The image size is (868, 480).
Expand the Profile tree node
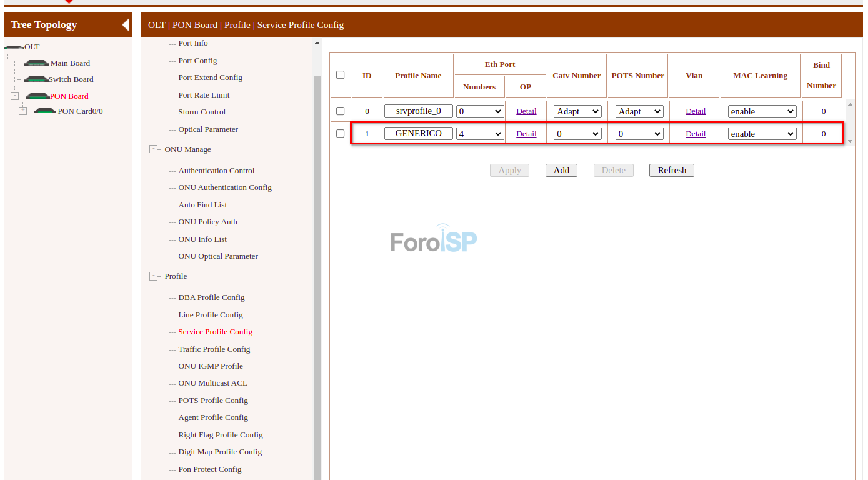pos(154,276)
